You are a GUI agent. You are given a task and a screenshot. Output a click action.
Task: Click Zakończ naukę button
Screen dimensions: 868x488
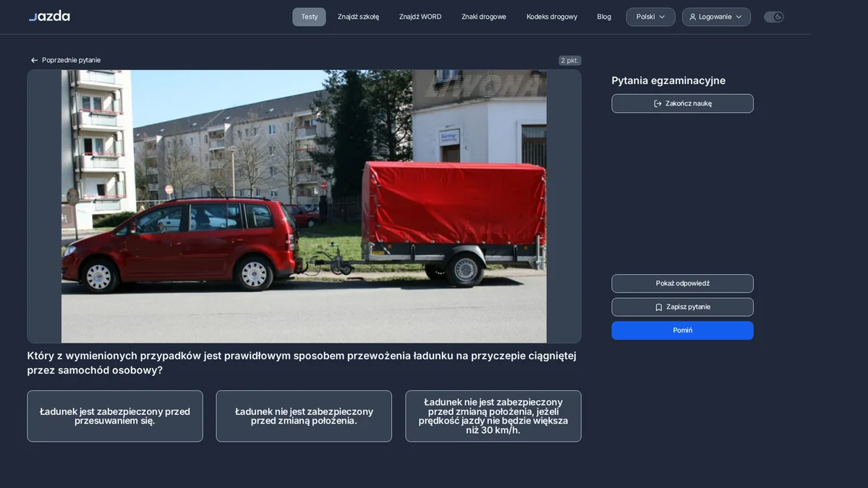tap(682, 103)
